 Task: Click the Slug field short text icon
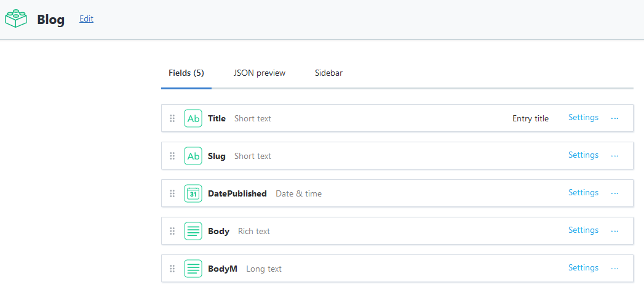point(193,156)
